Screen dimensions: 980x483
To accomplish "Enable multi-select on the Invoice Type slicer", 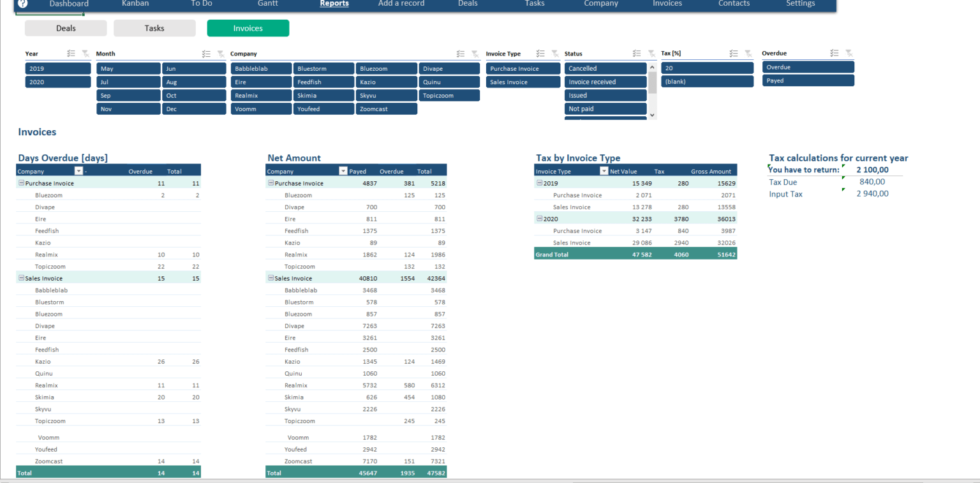I will tap(540, 53).
